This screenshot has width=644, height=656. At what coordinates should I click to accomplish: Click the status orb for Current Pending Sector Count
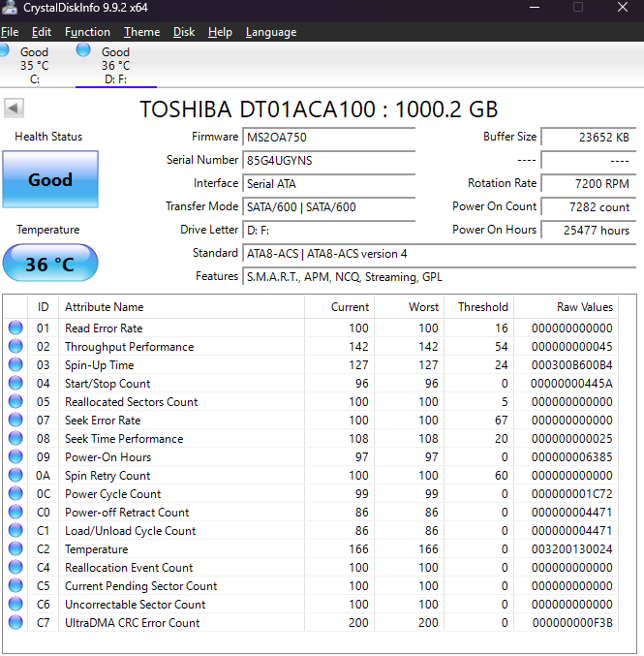pyautogui.click(x=15, y=585)
